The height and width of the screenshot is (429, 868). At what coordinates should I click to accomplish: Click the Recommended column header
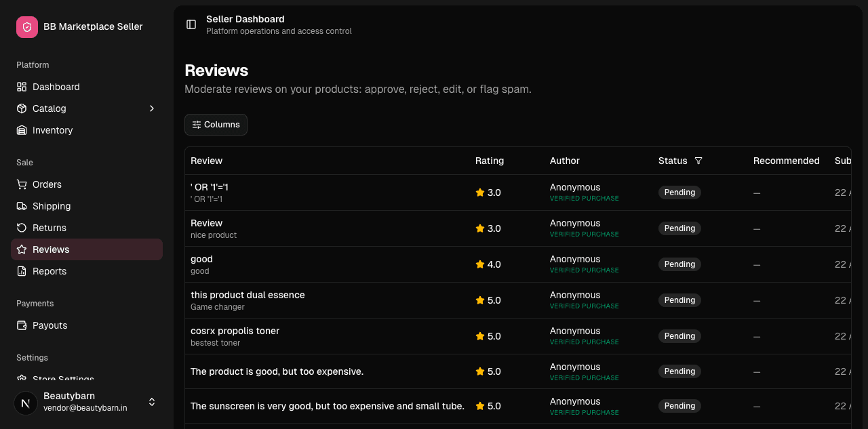tap(786, 161)
